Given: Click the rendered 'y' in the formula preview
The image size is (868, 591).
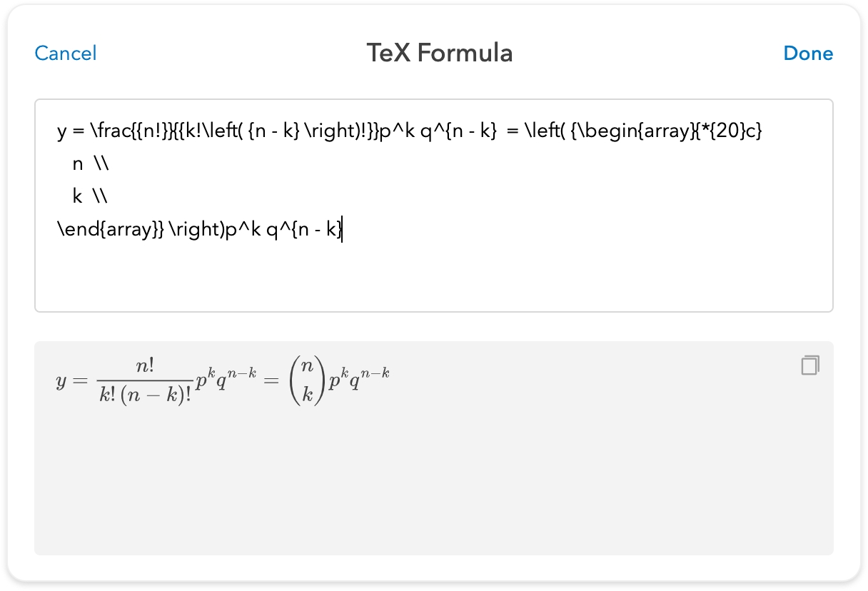Looking at the screenshot, I should click(61, 381).
